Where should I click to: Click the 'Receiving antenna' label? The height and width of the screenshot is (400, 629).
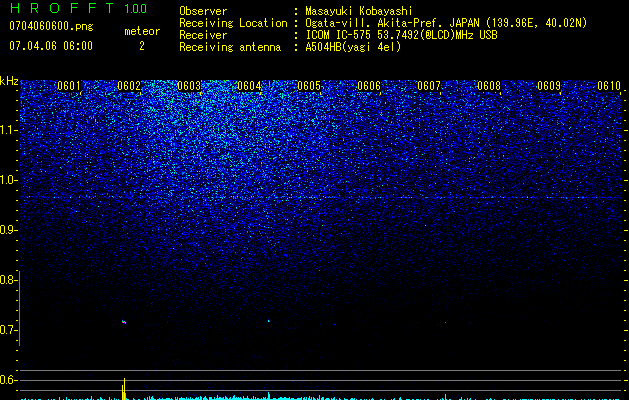pos(230,47)
